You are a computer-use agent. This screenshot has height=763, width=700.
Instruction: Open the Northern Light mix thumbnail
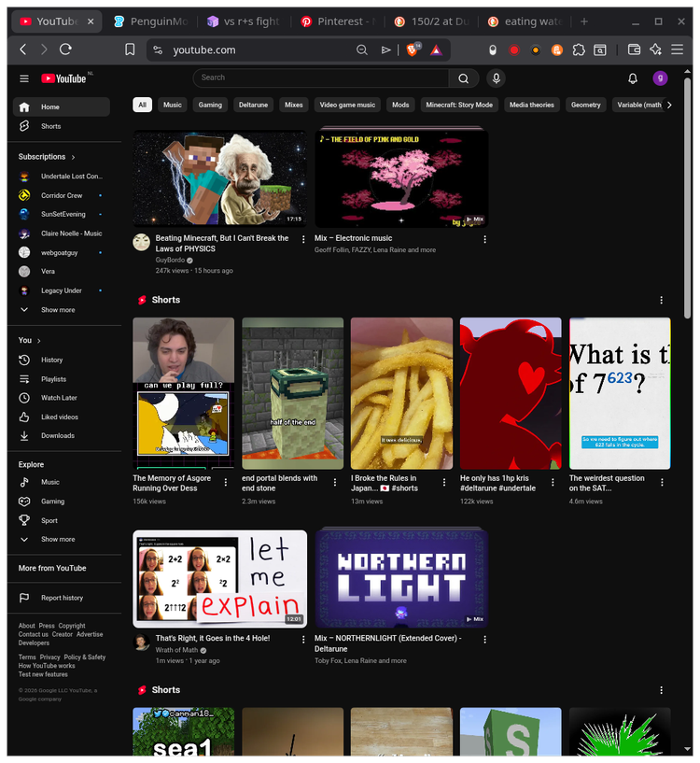[401, 578]
